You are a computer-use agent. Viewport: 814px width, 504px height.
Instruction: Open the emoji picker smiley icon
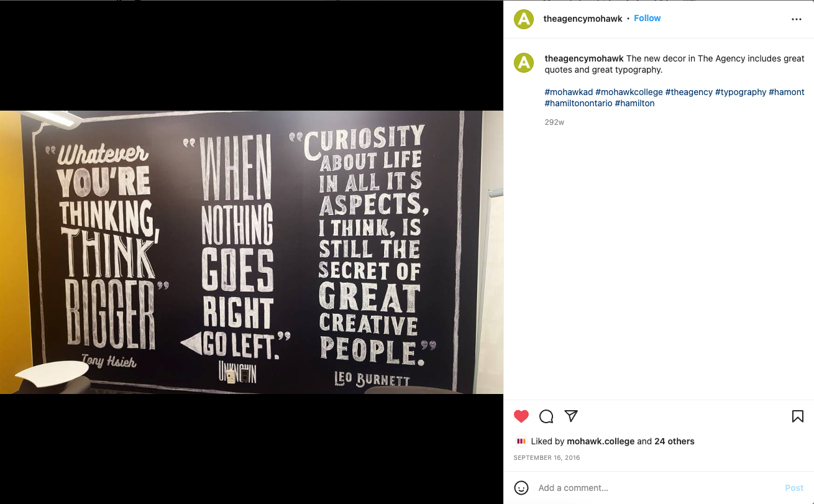(521, 488)
